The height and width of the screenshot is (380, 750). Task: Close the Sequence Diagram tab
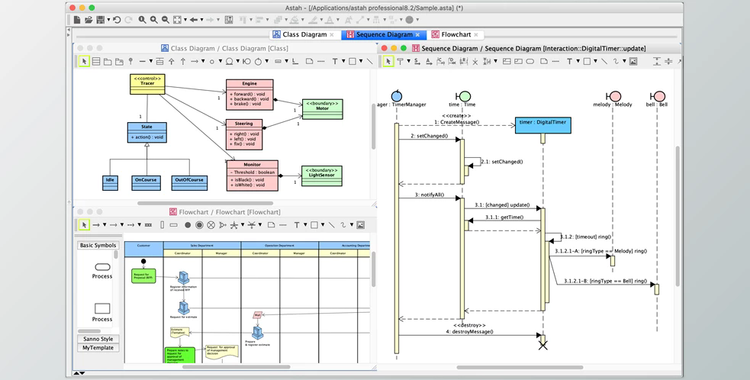coord(418,35)
